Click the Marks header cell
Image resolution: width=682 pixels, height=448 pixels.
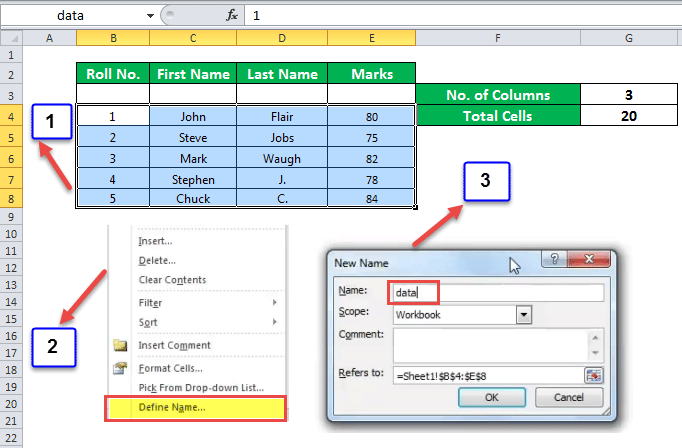click(x=372, y=74)
